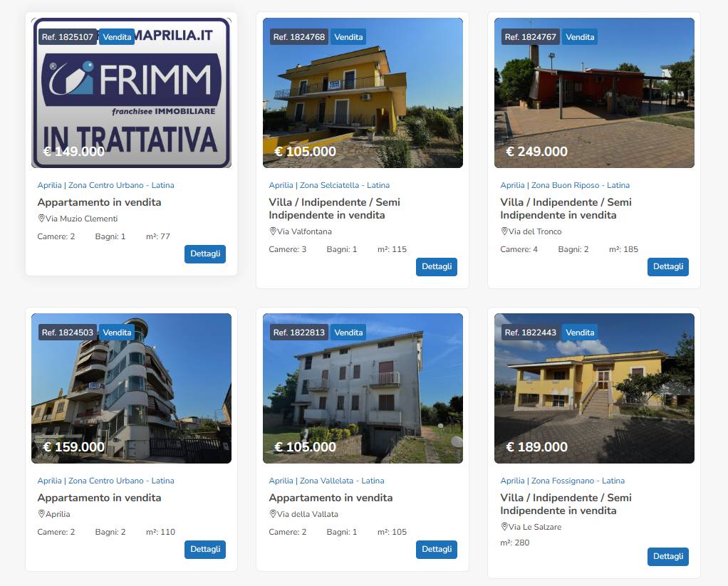Viewport: 728px width, 586px height.
Task: Click the pin icon beside Via del Tronco
Action: [x=504, y=231]
